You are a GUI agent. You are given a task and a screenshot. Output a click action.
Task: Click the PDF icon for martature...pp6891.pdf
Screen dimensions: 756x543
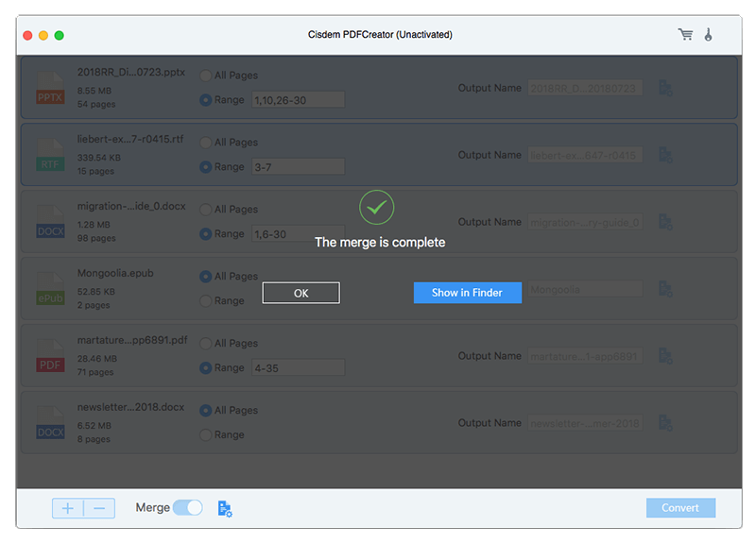(50, 356)
